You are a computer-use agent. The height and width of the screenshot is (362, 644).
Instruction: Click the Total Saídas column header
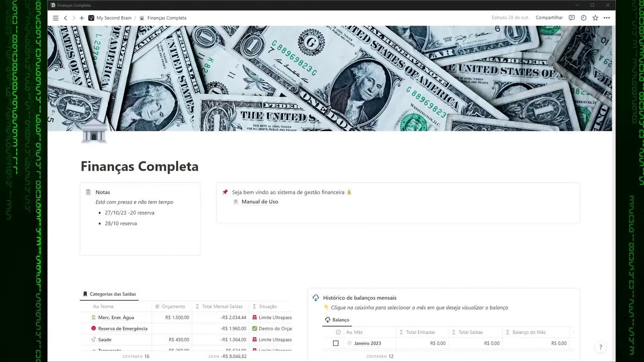pos(467,332)
